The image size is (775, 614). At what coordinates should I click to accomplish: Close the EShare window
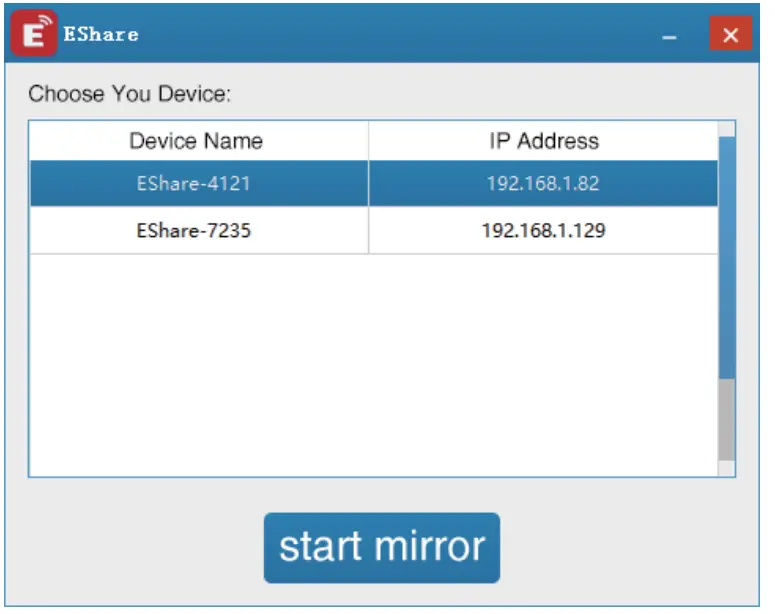pyautogui.click(x=730, y=35)
